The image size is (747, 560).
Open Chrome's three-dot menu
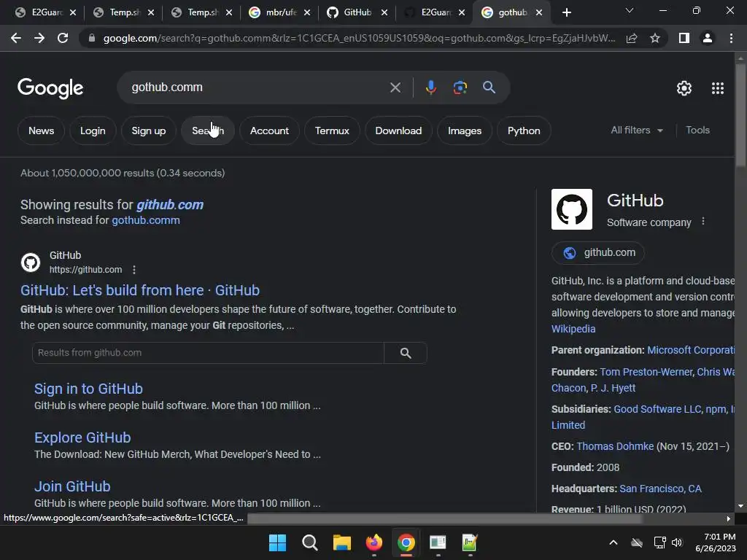731,38
